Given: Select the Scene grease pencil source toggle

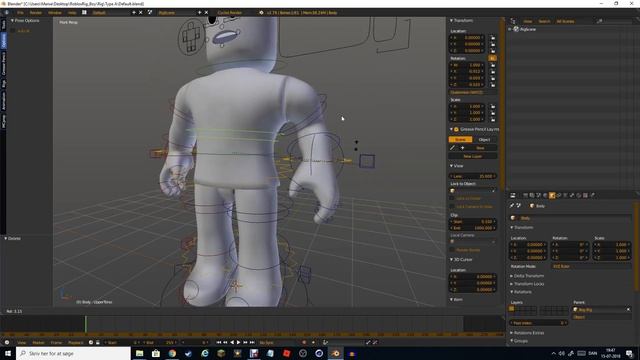Looking at the screenshot, I should pyautogui.click(x=460, y=140).
